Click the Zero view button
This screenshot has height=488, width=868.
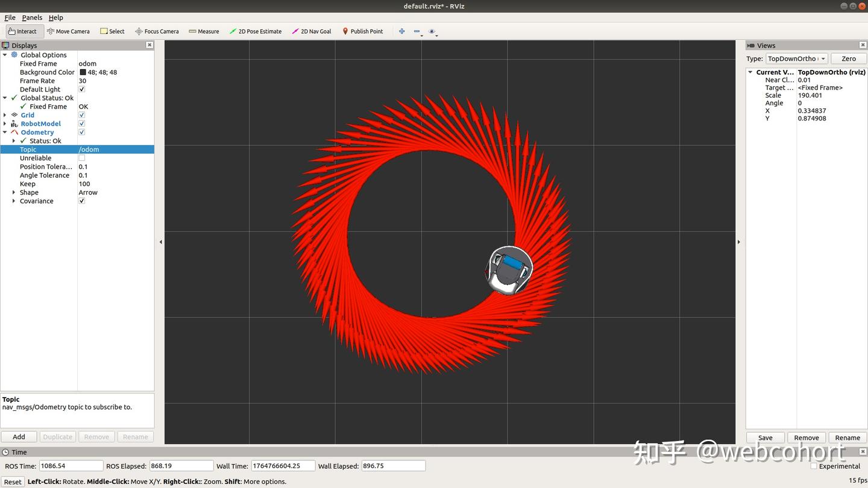[849, 58]
